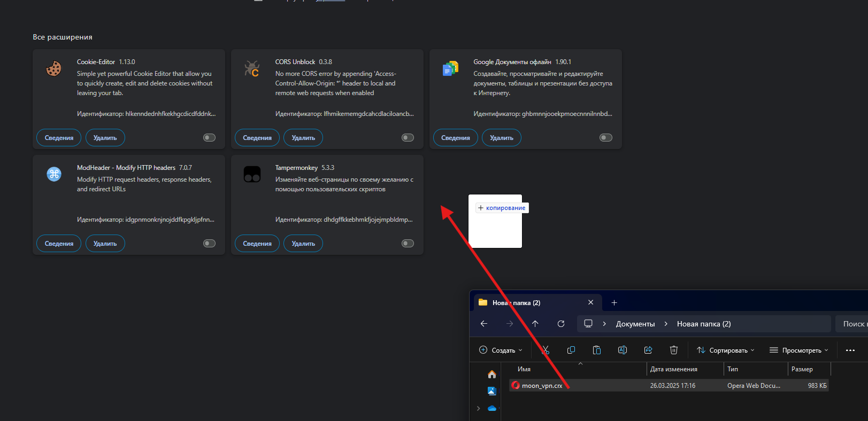Refresh the Explorer folder view

click(560, 324)
